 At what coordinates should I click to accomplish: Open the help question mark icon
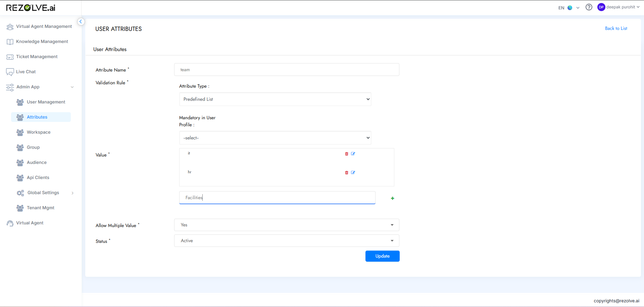[x=589, y=7]
